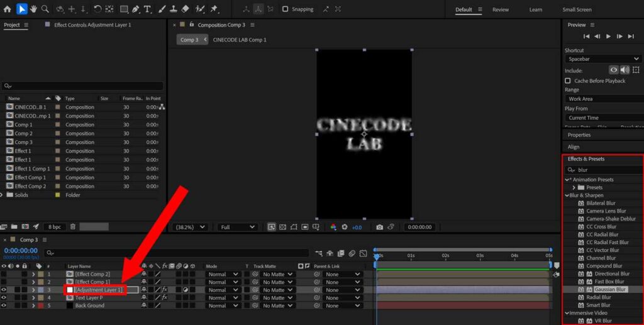
Task: Open Mode dropdown for Effect Comp 2
Action: (223, 274)
